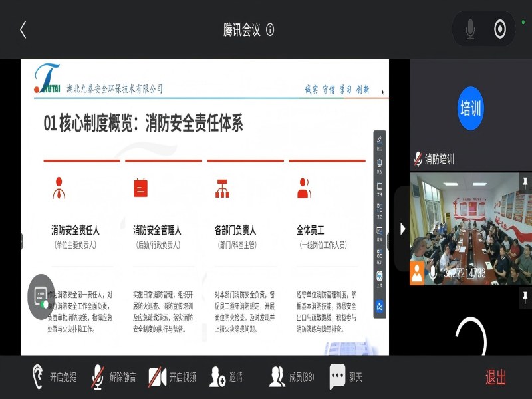Open participant list 成员(88)

point(292,377)
